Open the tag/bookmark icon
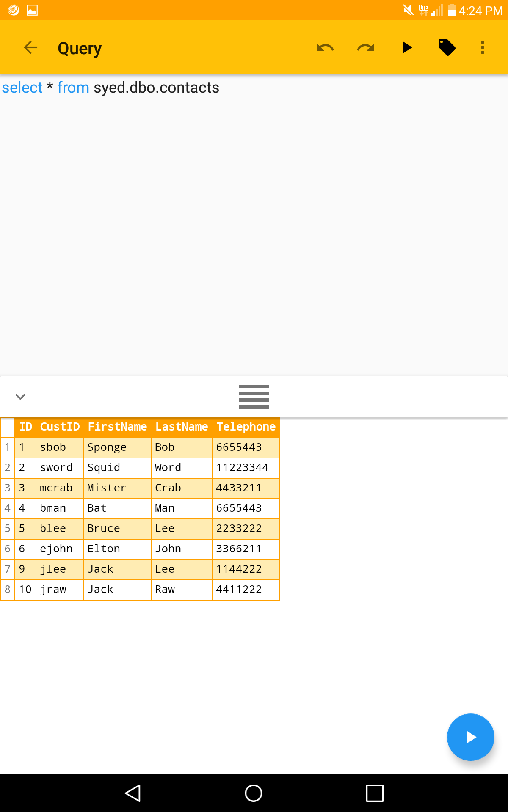Viewport: 508px width, 812px height. 447,47
